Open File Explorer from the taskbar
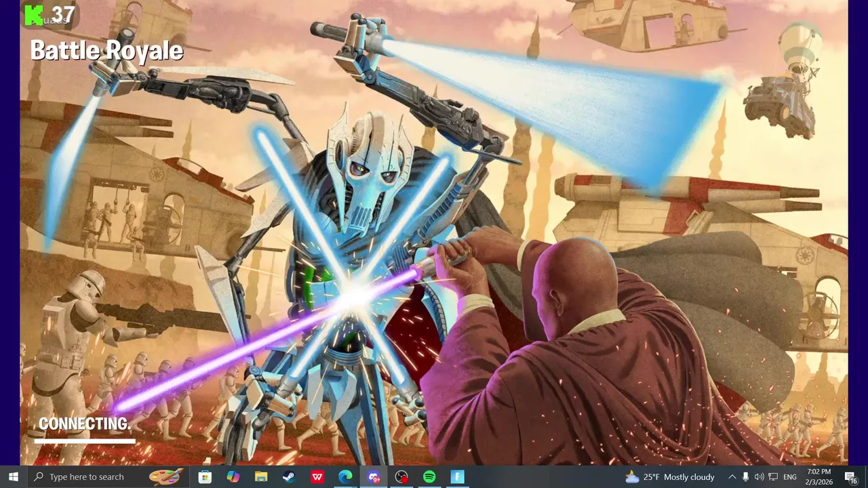This screenshot has height=488, width=868. (x=261, y=477)
